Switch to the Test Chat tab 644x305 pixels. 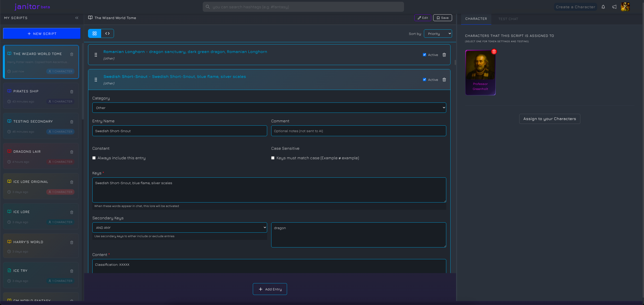point(508,19)
